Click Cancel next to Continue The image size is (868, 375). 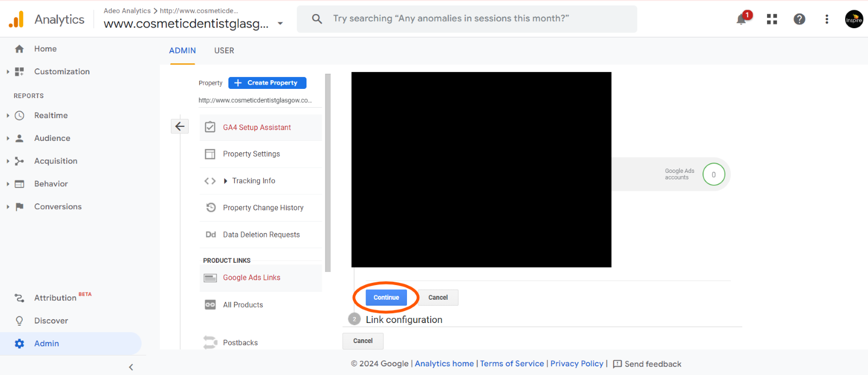click(438, 298)
